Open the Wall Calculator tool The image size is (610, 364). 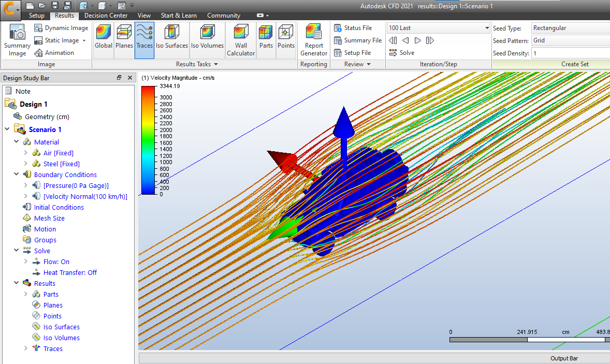(241, 40)
